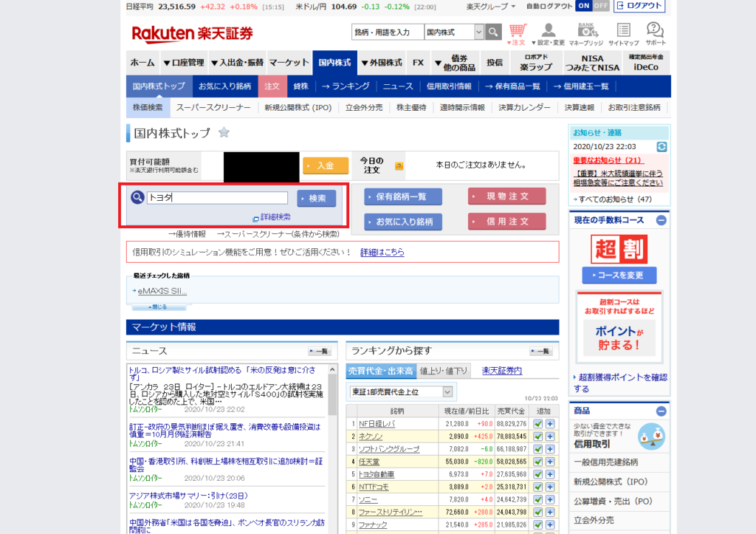Open the eMAXIS Sli... recent stock link
The width and height of the screenshot is (756, 534).
162,291
